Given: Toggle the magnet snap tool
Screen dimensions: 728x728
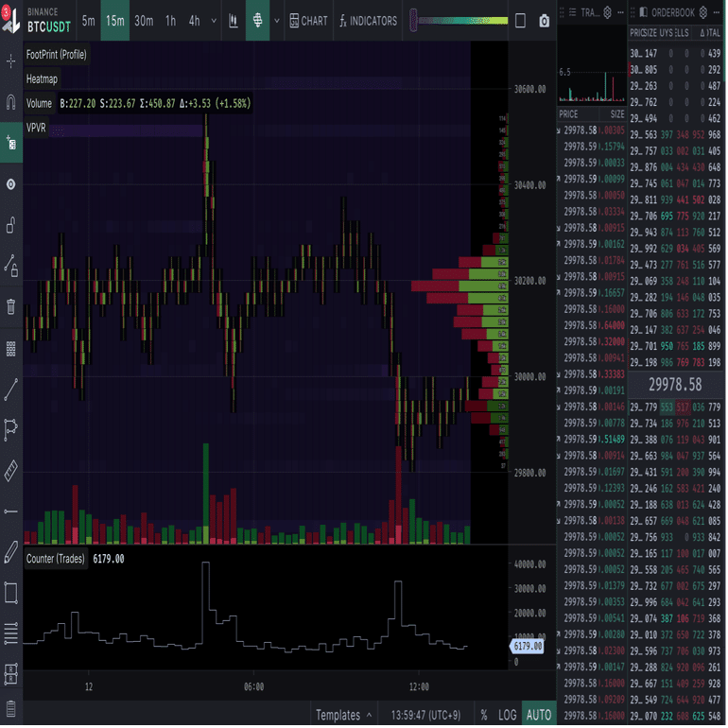Looking at the screenshot, I should point(10,102).
